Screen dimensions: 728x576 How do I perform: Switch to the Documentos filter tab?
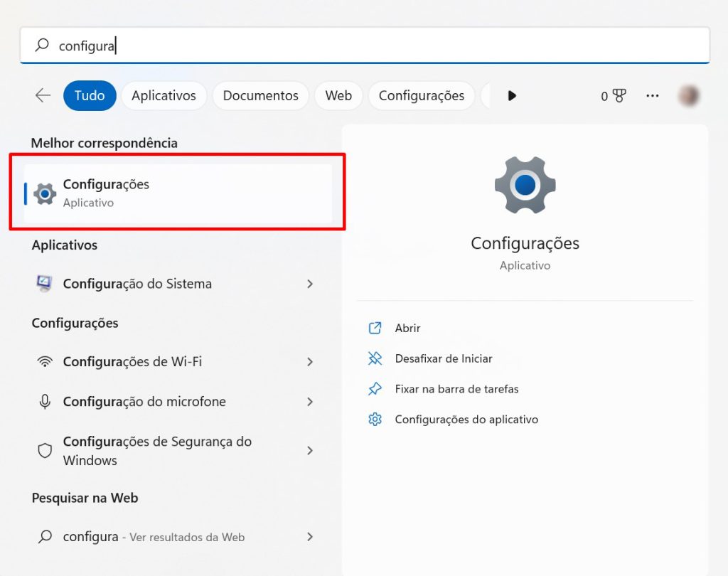(x=260, y=95)
